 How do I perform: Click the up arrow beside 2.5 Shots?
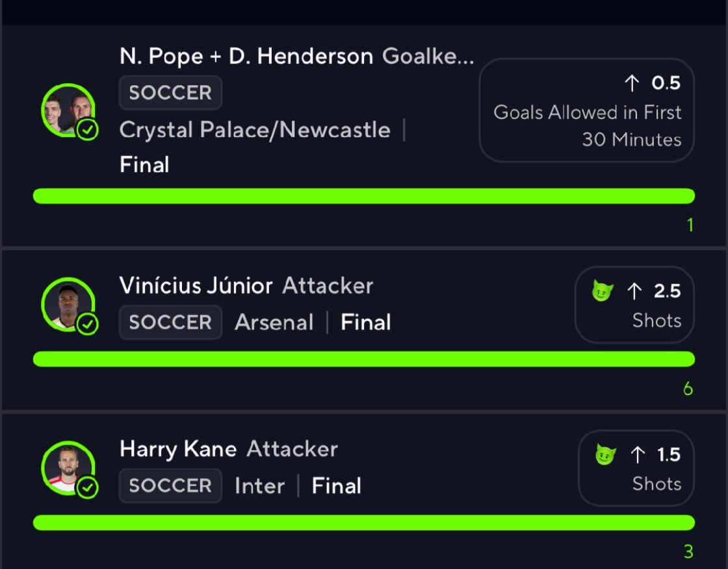[x=634, y=292]
